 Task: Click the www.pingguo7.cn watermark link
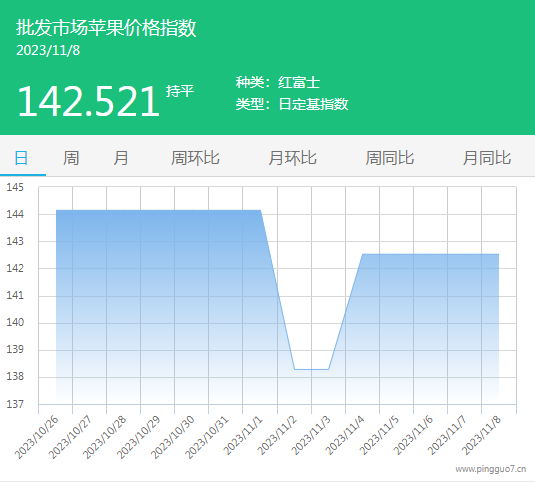(x=491, y=469)
